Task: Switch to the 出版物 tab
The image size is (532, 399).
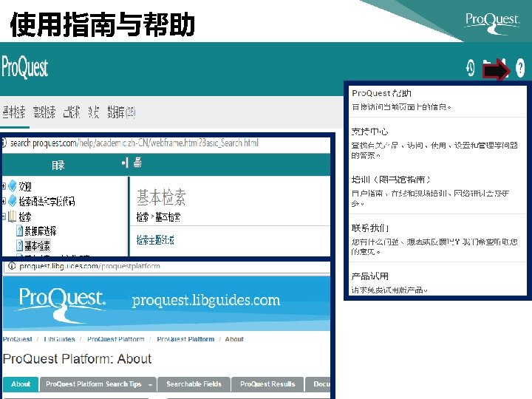Action: coord(71,112)
